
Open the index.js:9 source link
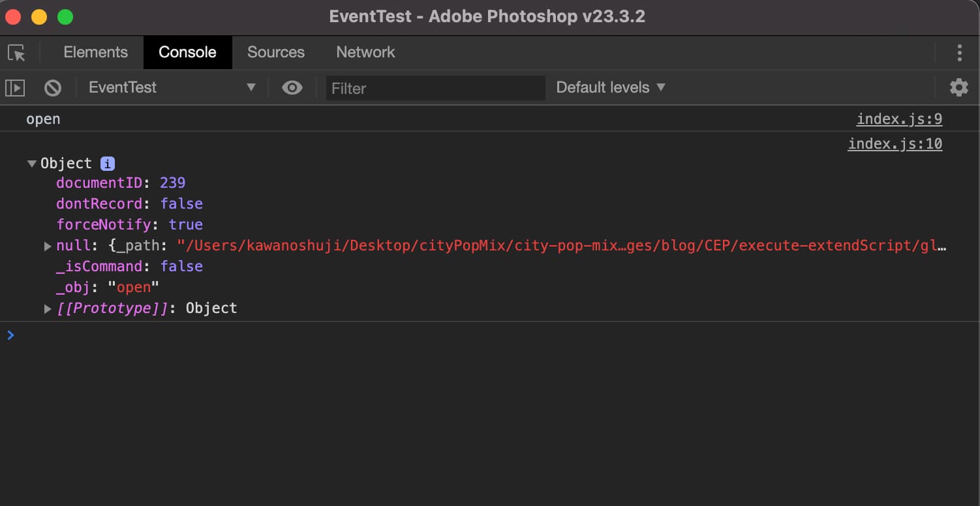tap(899, 119)
